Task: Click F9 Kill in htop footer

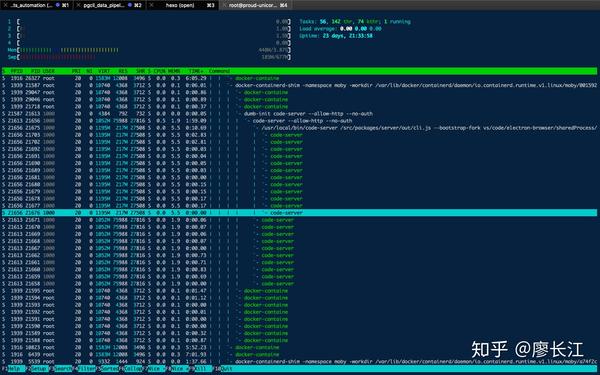Action: point(201,369)
